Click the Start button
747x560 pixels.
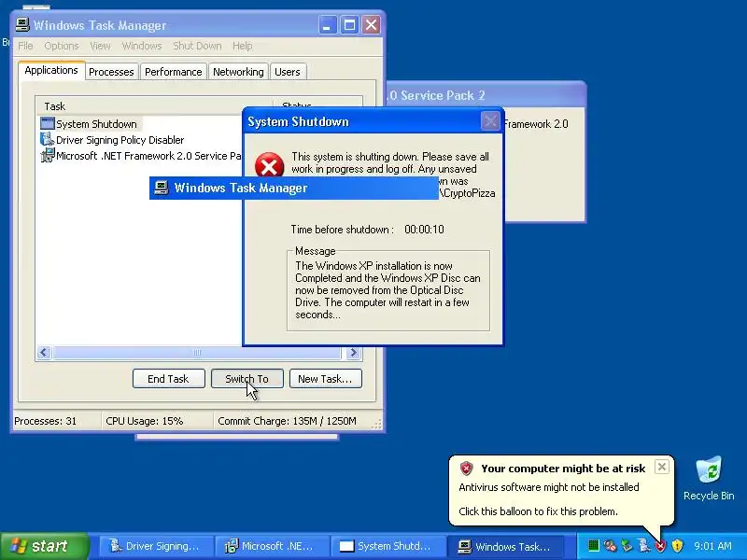[44, 546]
